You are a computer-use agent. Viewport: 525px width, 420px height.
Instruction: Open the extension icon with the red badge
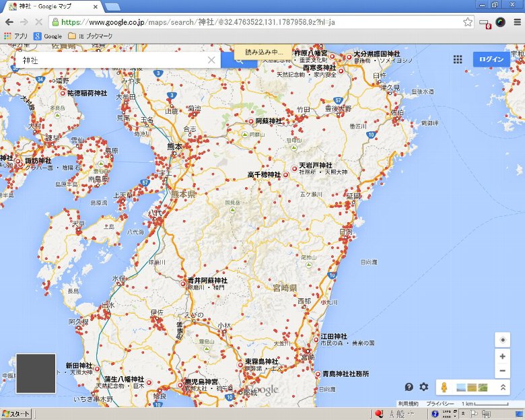point(485,24)
